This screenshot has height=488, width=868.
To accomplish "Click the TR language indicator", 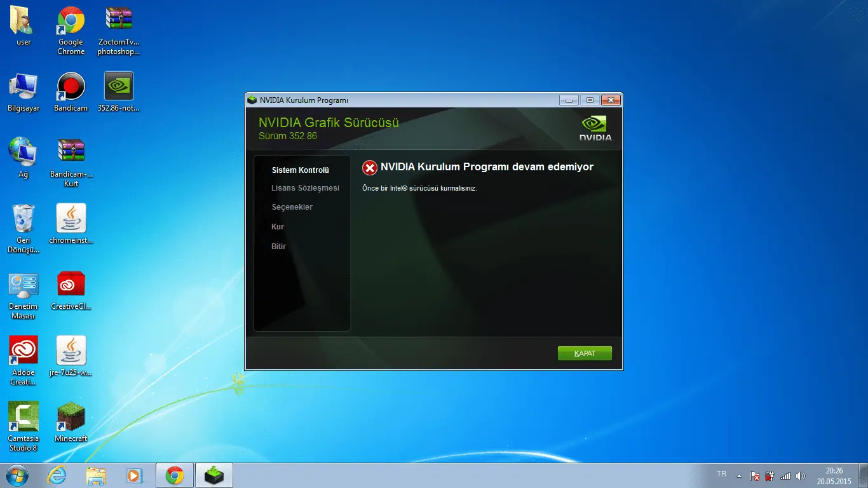I will point(722,474).
